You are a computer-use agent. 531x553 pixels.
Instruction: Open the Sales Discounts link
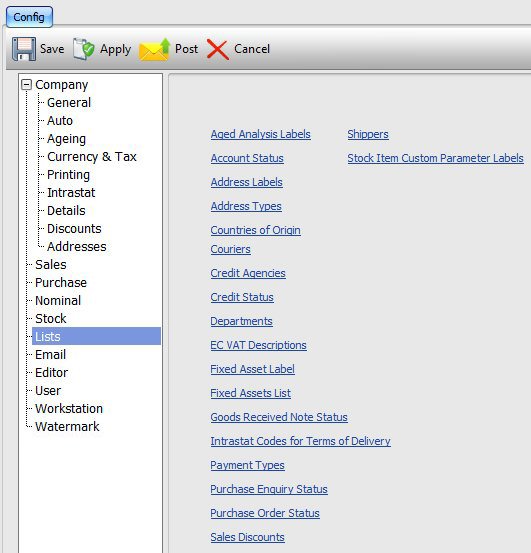pos(248,537)
